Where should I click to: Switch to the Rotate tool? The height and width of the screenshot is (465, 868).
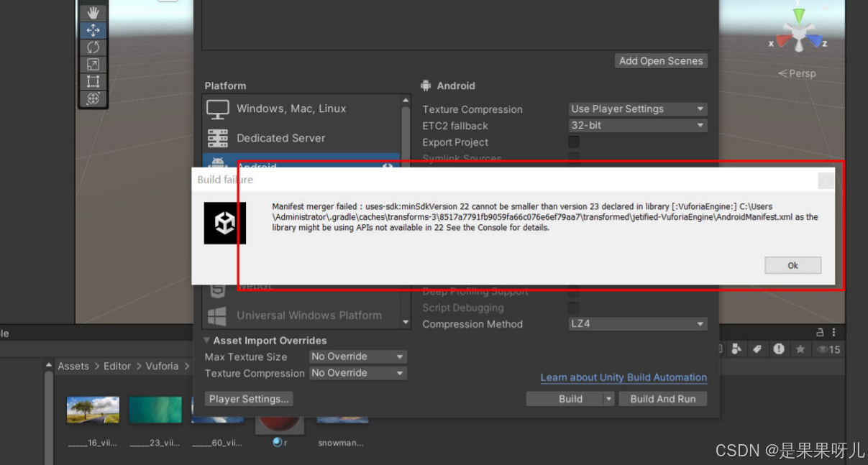point(93,47)
